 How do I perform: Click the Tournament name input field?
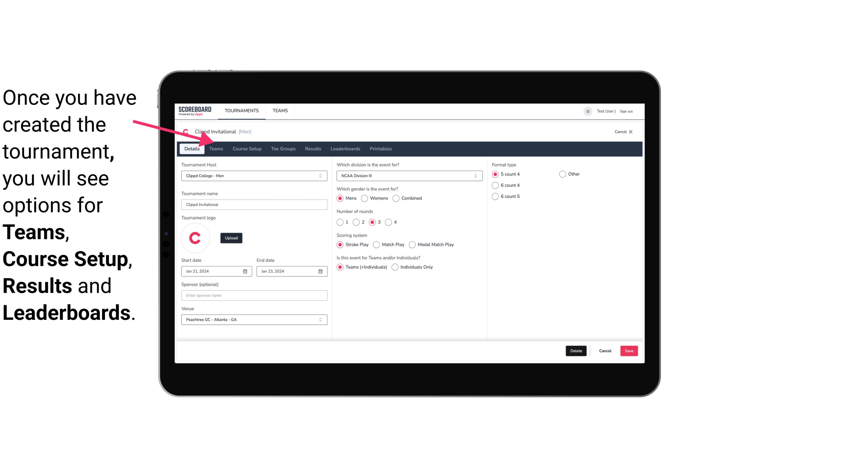click(254, 204)
